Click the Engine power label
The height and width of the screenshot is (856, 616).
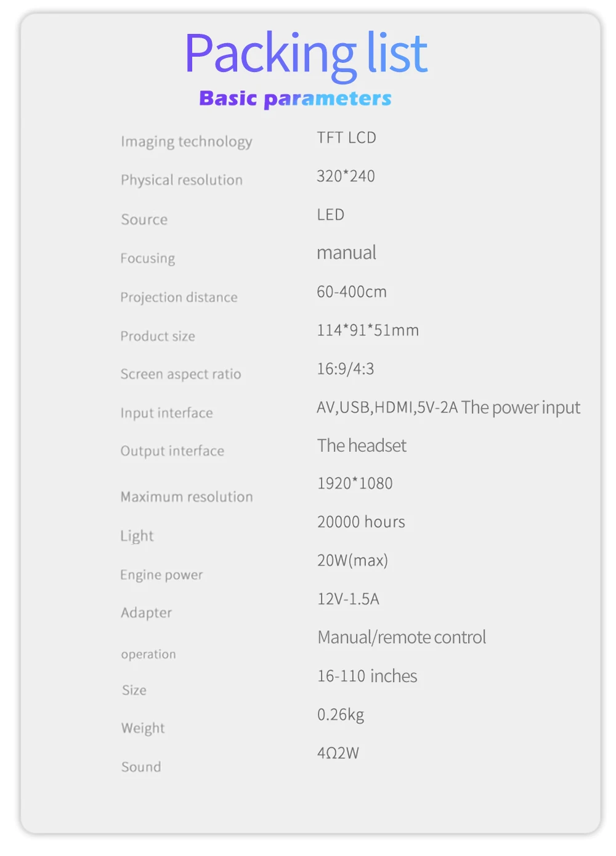point(161,575)
